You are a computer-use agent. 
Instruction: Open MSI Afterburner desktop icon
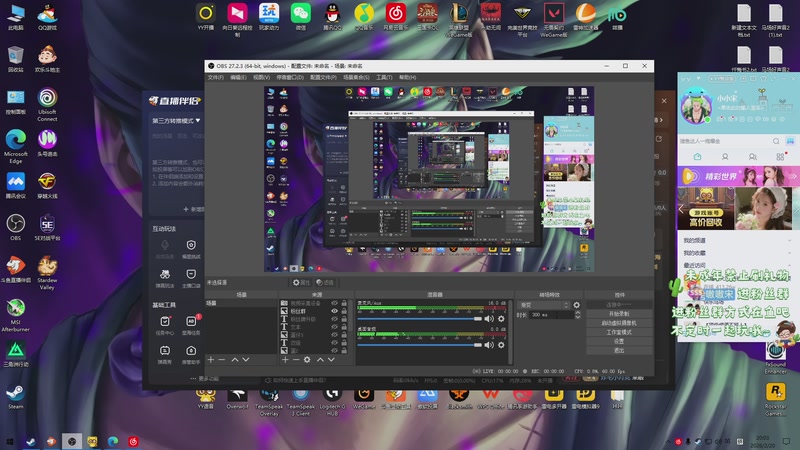pos(16,315)
